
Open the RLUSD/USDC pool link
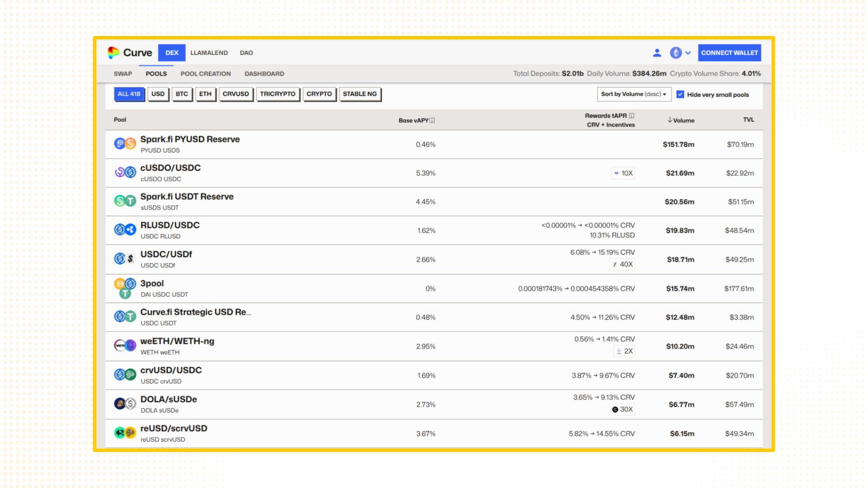click(x=170, y=225)
